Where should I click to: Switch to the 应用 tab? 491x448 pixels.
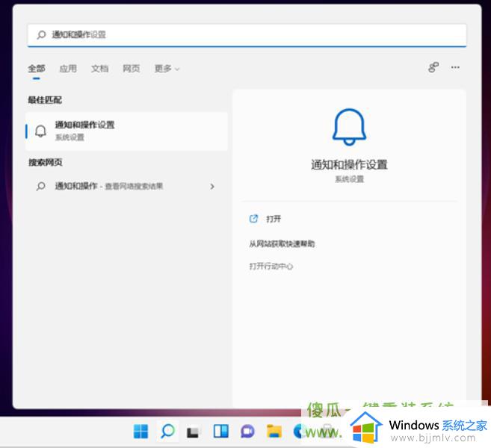68,69
